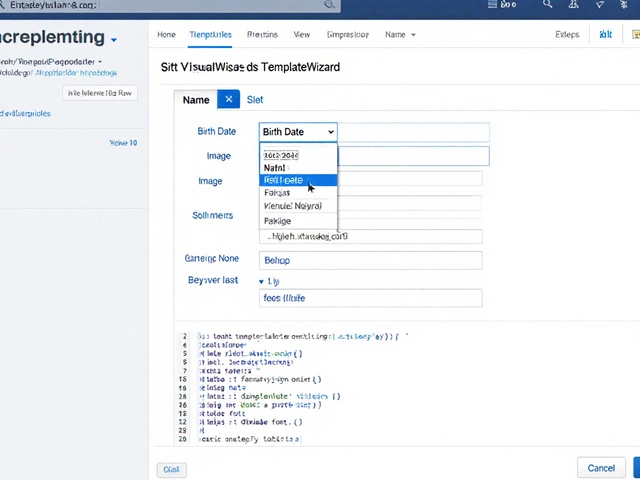Viewport: 640px width, 480px height.
Task: Click the 'Belop' input field
Action: [x=370, y=260]
